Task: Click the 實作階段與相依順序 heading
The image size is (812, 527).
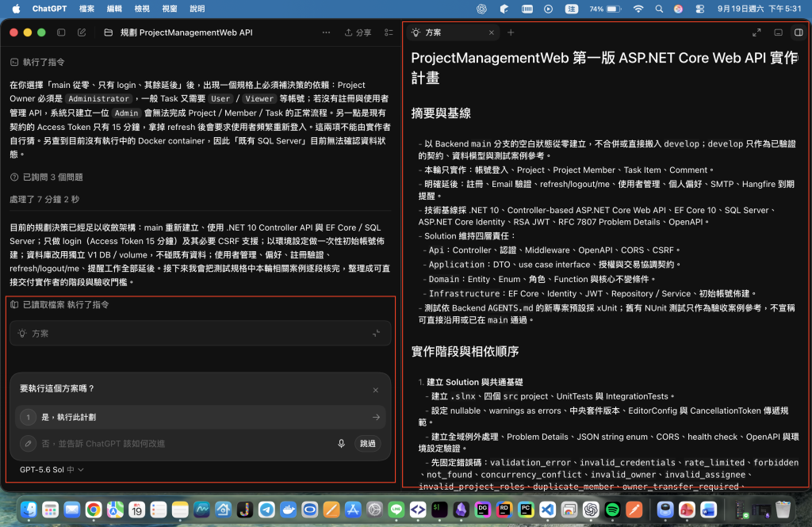Action: pyautogui.click(x=465, y=352)
